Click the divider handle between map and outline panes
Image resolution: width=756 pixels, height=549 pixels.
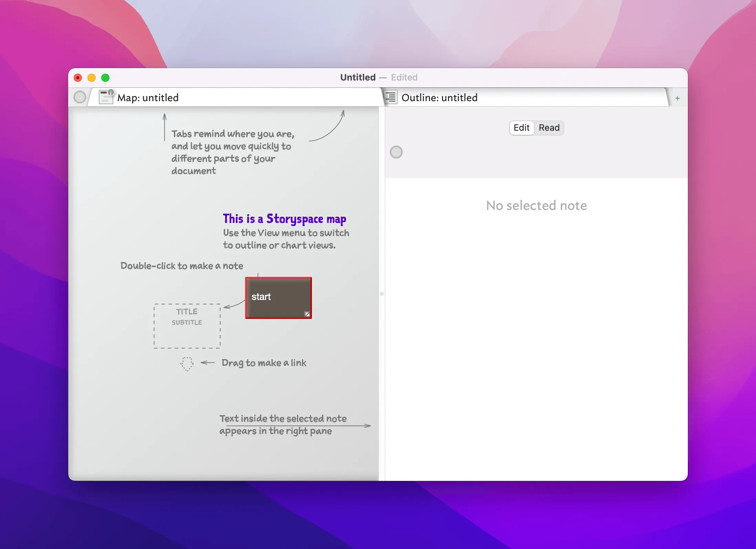pos(381,293)
